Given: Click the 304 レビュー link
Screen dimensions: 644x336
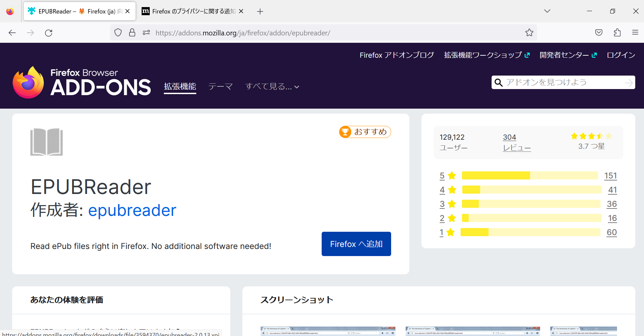Looking at the screenshot, I should pos(516,142).
